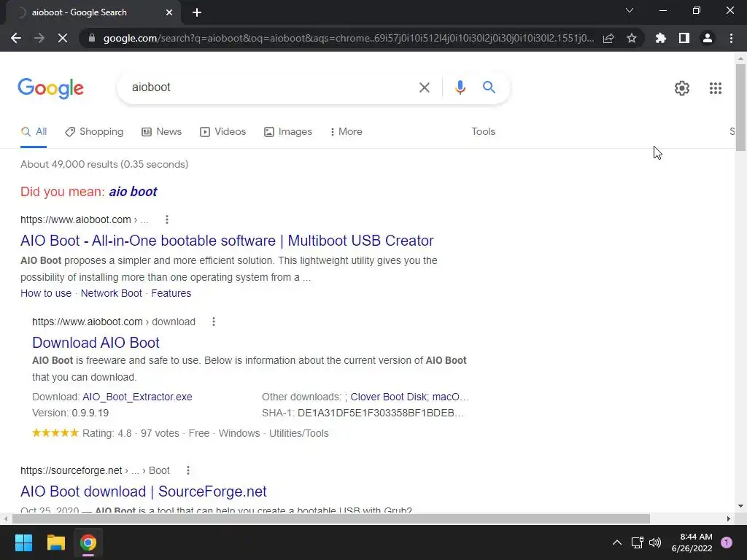Toggle the Chrome side panel
The height and width of the screenshot is (560, 747).
point(684,38)
